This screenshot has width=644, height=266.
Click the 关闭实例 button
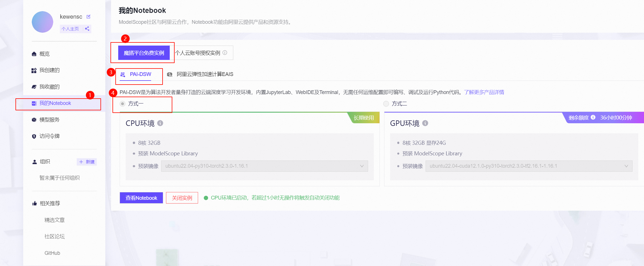[x=182, y=198]
